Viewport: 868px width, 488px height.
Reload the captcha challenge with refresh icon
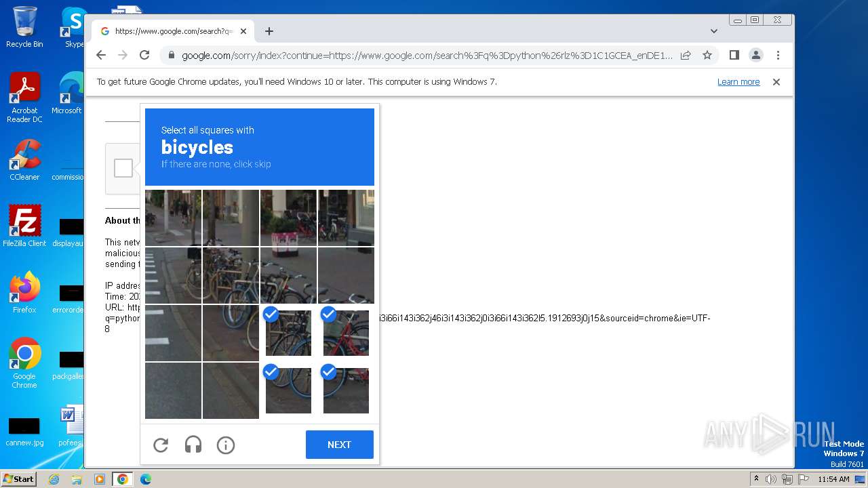pyautogui.click(x=161, y=445)
